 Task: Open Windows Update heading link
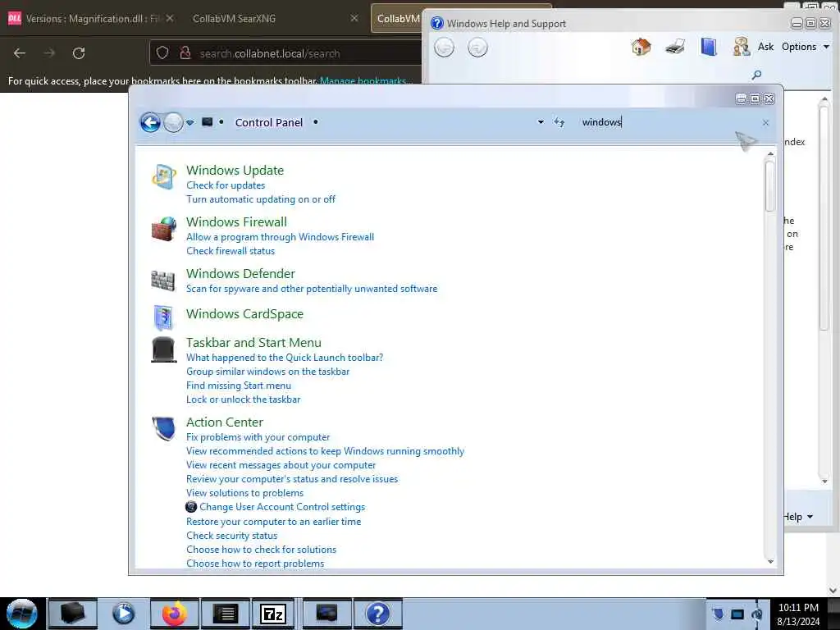pos(235,171)
